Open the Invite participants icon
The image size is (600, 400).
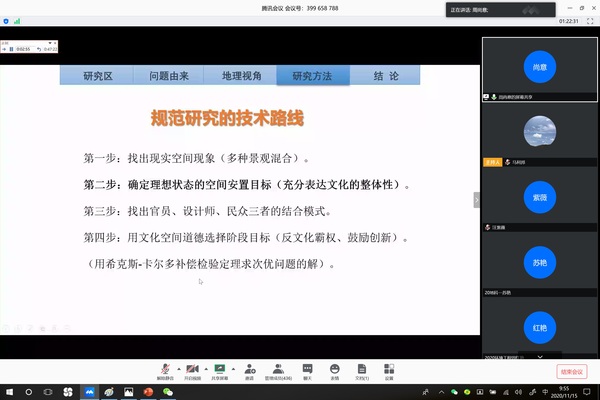(248, 369)
